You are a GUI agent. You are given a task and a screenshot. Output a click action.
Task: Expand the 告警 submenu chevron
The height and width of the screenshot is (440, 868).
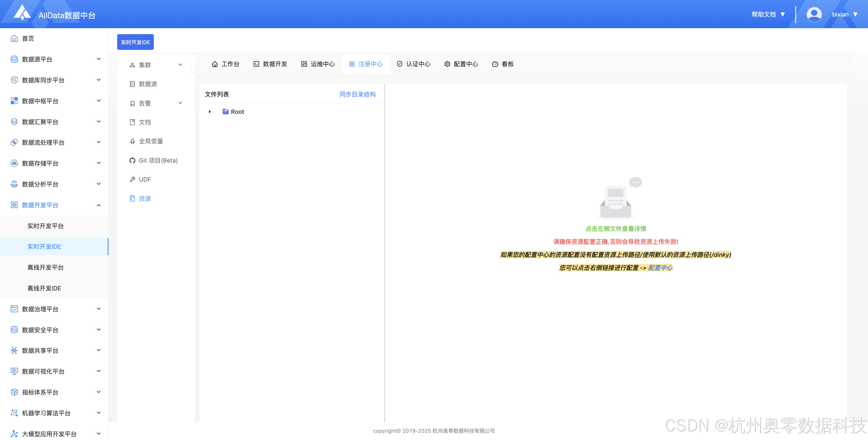click(x=180, y=103)
